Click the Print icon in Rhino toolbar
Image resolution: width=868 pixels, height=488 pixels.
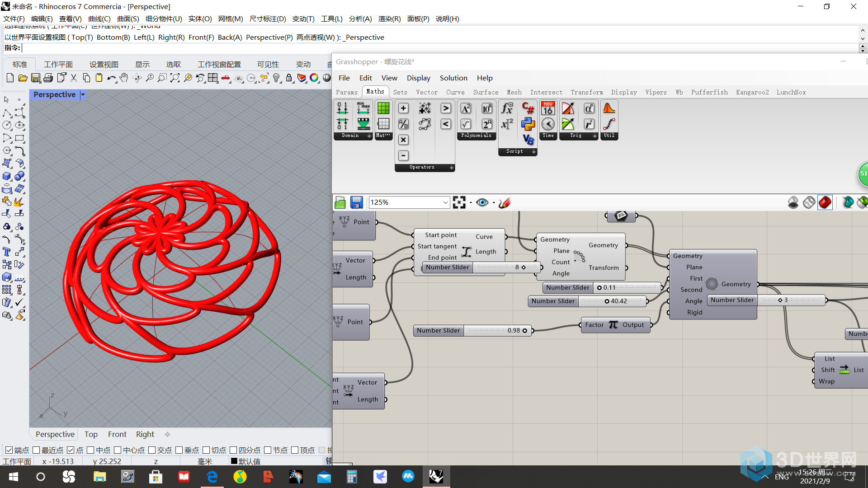coord(48,78)
